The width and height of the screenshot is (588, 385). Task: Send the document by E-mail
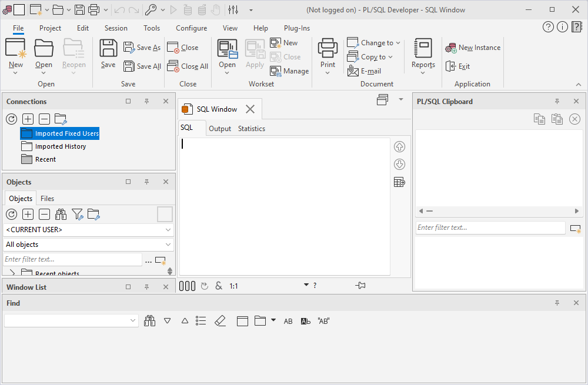[x=364, y=71]
